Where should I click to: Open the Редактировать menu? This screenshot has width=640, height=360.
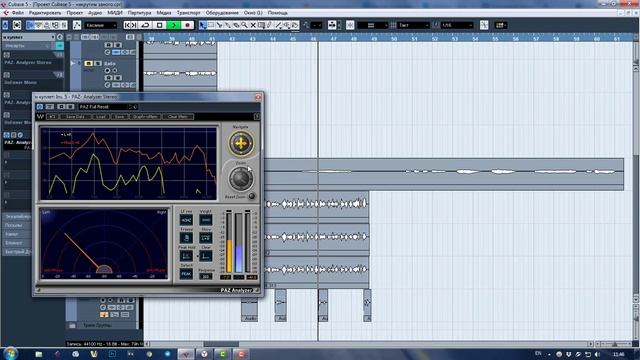44,13
